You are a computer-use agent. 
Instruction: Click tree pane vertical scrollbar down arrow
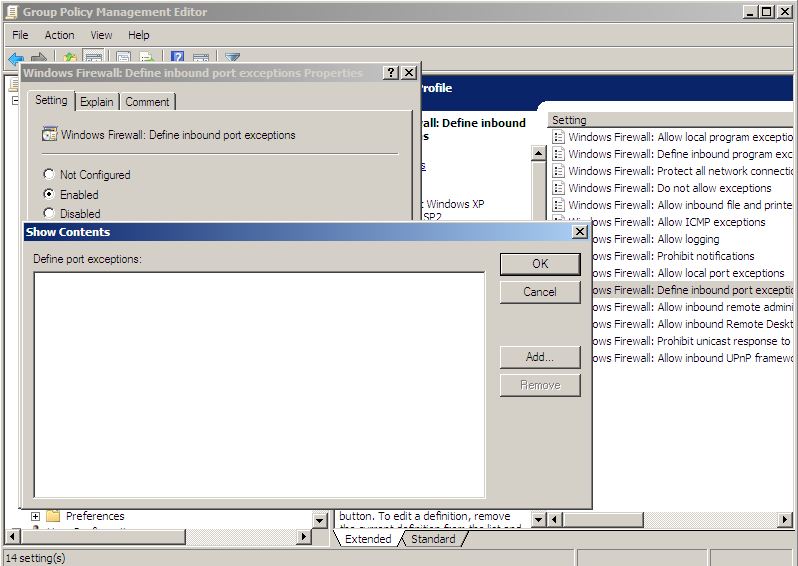320,520
